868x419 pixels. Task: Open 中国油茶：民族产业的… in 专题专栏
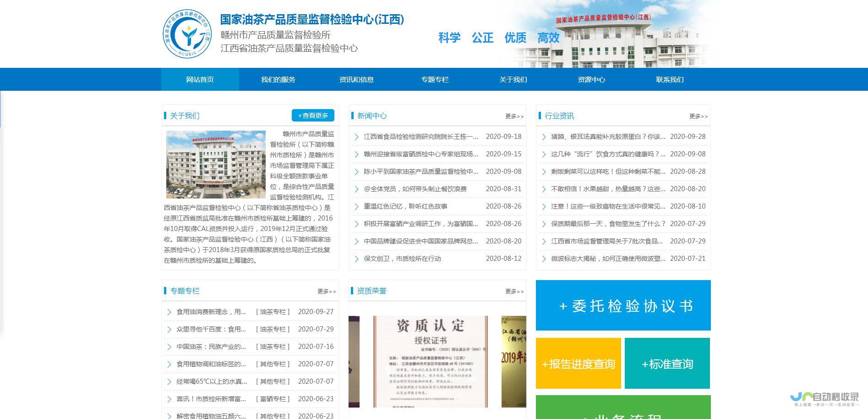pos(211,347)
